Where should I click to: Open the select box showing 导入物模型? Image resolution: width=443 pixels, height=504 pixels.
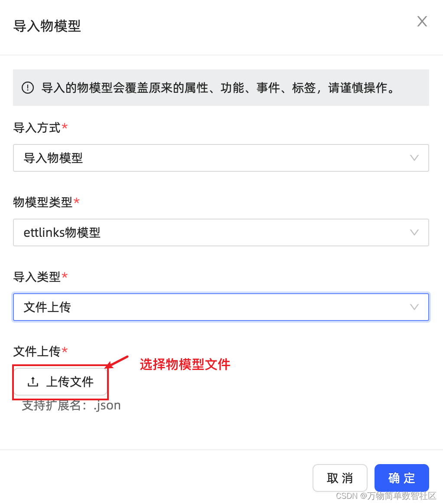coord(221,158)
